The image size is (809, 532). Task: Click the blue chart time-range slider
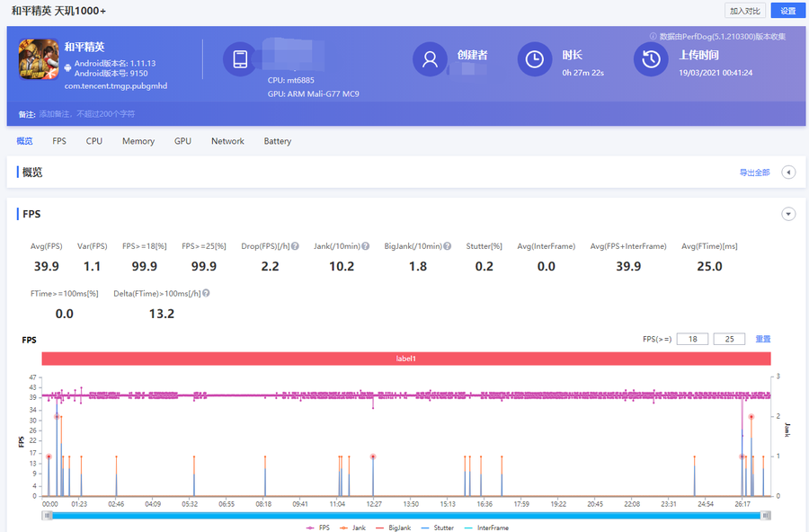(x=405, y=515)
